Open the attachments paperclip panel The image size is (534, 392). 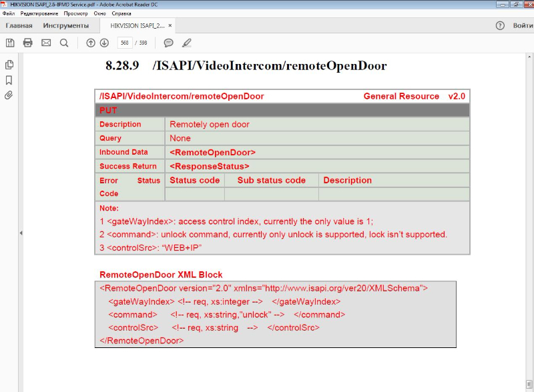[9, 95]
